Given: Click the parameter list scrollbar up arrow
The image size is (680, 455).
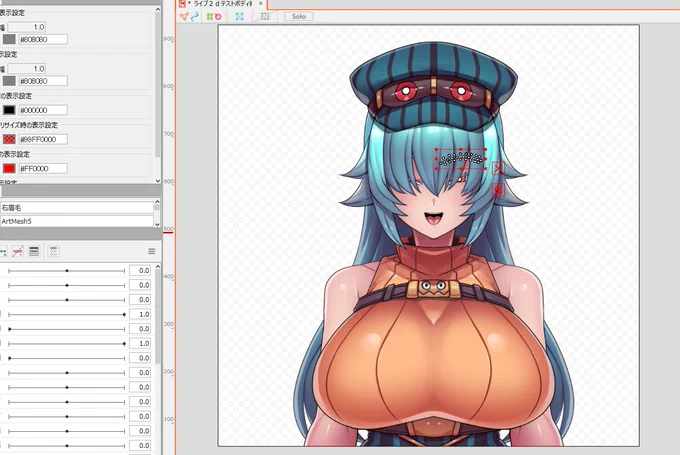Looking at the screenshot, I should pos(158,266).
